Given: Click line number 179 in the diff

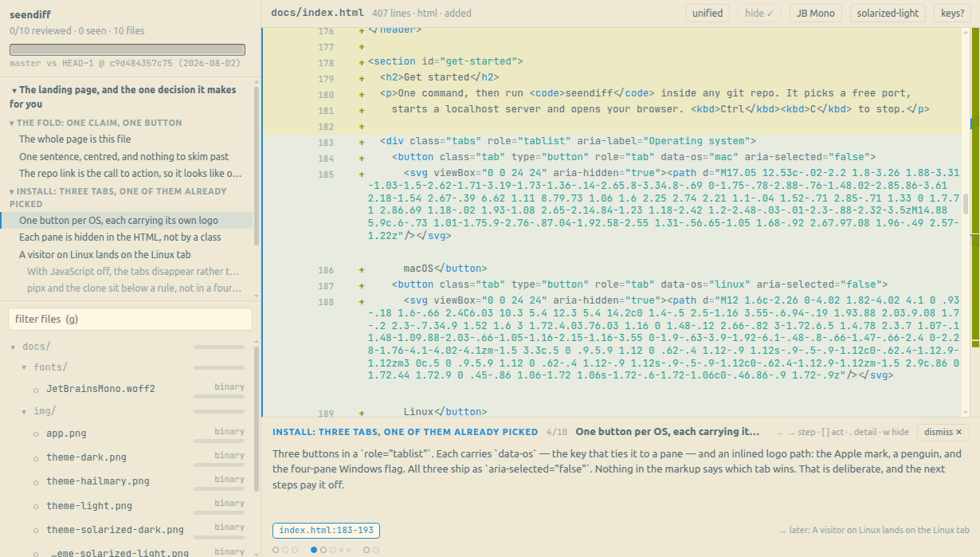Looking at the screenshot, I should tap(326, 79).
